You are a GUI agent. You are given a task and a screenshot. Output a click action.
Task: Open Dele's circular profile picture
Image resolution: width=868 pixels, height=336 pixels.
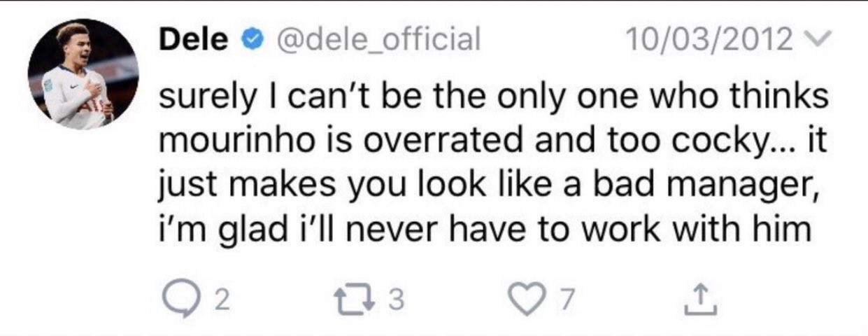click(x=83, y=74)
